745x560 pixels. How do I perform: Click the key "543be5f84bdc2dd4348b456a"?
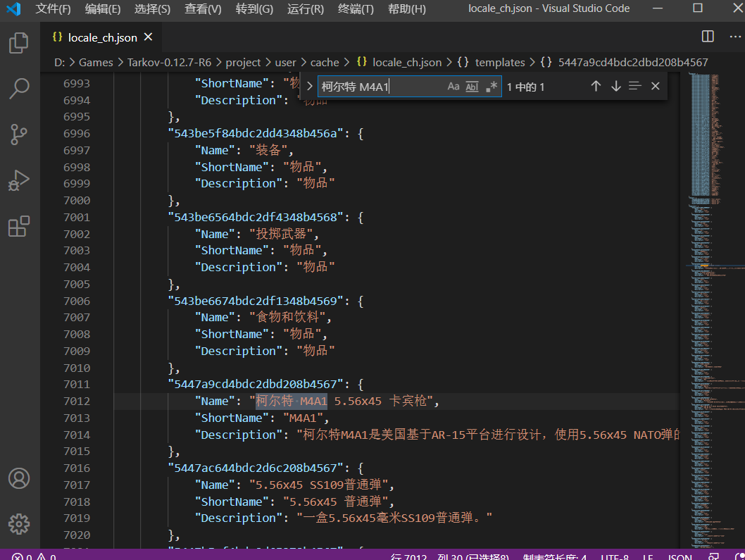click(x=255, y=134)
